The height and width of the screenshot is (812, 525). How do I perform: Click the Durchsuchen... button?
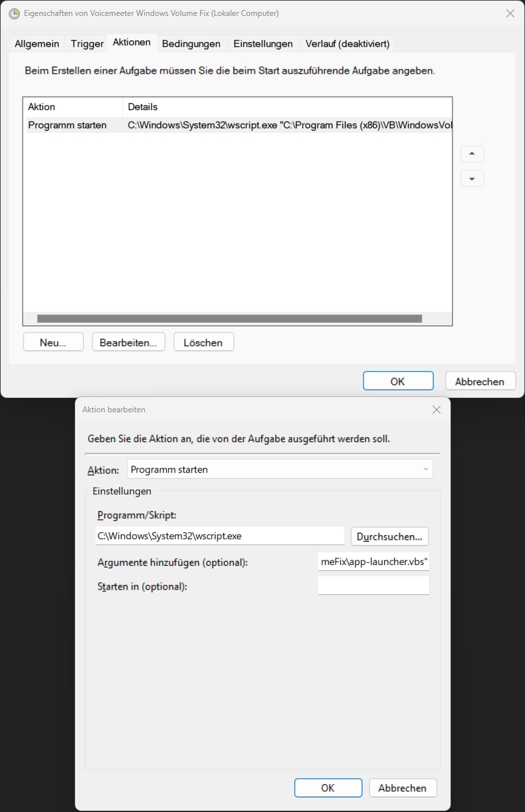tap(390, 536)
